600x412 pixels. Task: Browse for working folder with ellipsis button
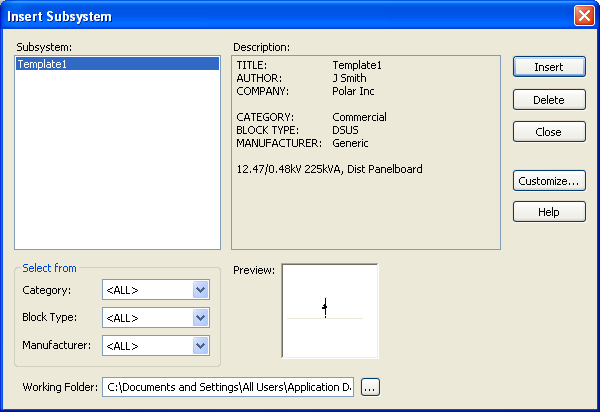click(x=371, y=387)
